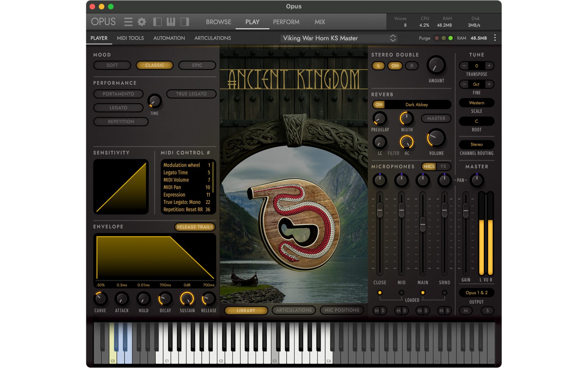This screenshot has width=588, height=368.
Task: Solo the master output
Action: (488, 311)
